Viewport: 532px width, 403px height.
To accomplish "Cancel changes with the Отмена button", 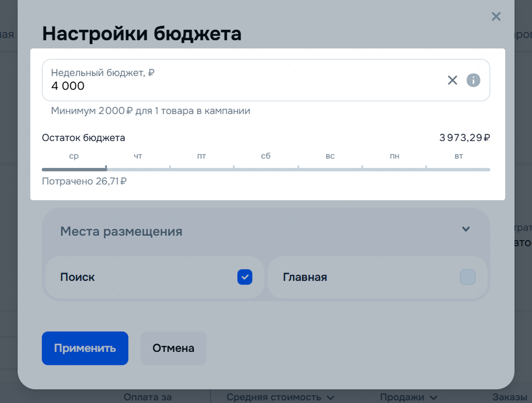I will pos(173,348).
